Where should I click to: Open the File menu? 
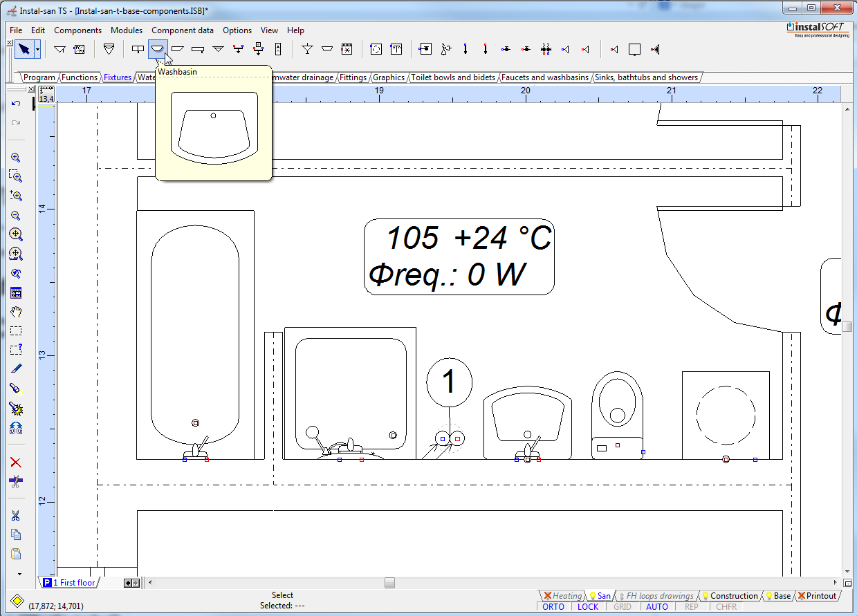click(16, 30)
